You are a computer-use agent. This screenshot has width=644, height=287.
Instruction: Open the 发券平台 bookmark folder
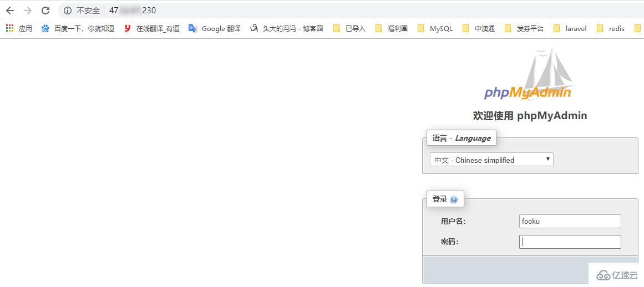pos(524,29)
